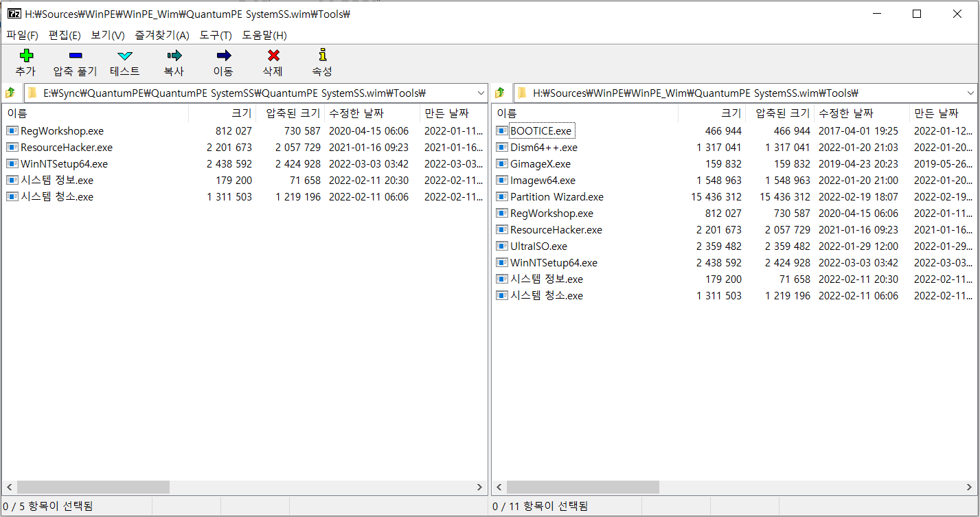The height and width of the screenshot is (517, 980).
Task: Click date 2022-01-20 21:03 of Dism64++.exe
Action: point(858,147)
